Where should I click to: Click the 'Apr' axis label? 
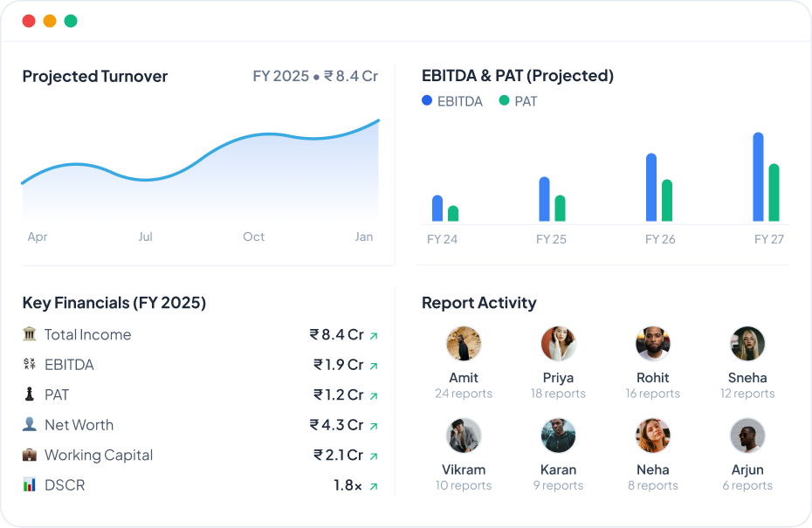click(38, 237)
